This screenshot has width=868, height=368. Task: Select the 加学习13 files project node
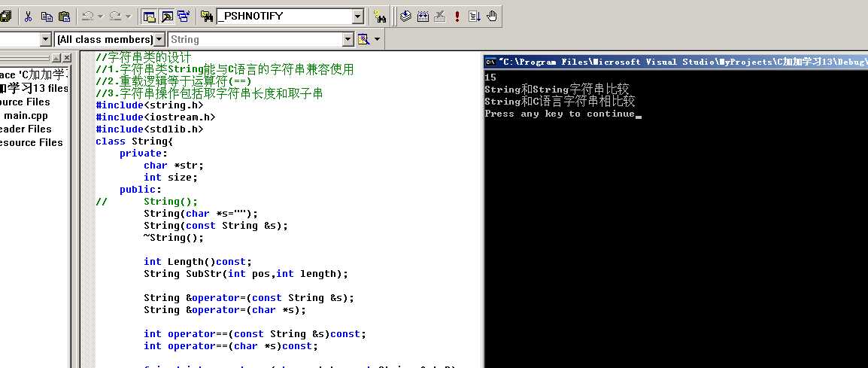click(x=34, y=88)
